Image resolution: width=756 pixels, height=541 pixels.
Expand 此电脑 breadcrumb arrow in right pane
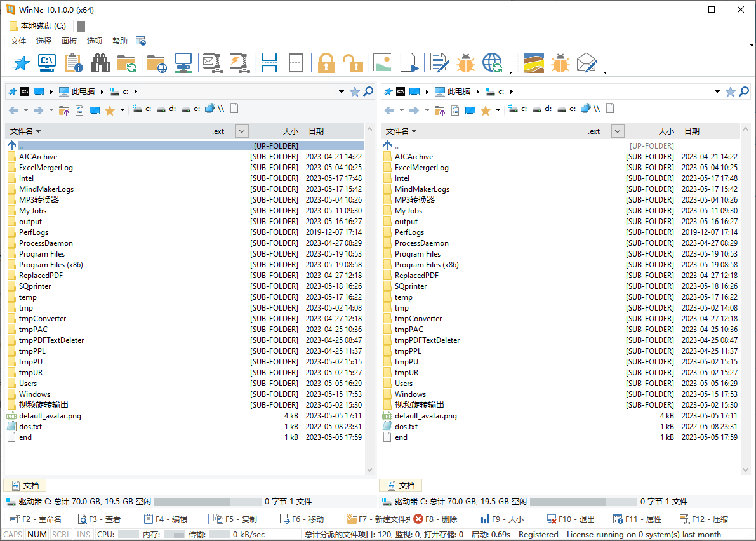(x=478, y=91)
